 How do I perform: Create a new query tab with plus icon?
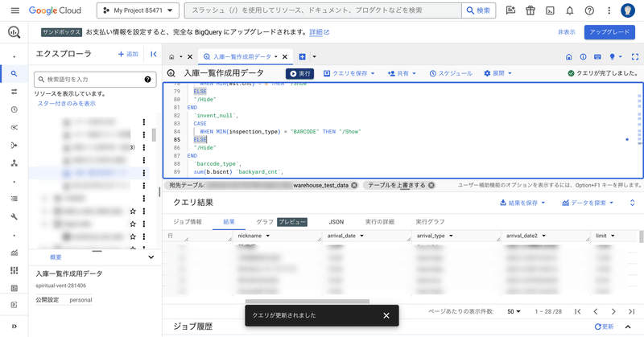click(x=302, y=56)
